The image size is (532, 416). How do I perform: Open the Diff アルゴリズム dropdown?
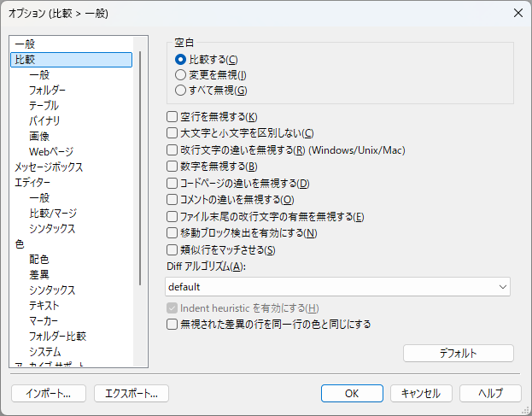click(338, 287)
